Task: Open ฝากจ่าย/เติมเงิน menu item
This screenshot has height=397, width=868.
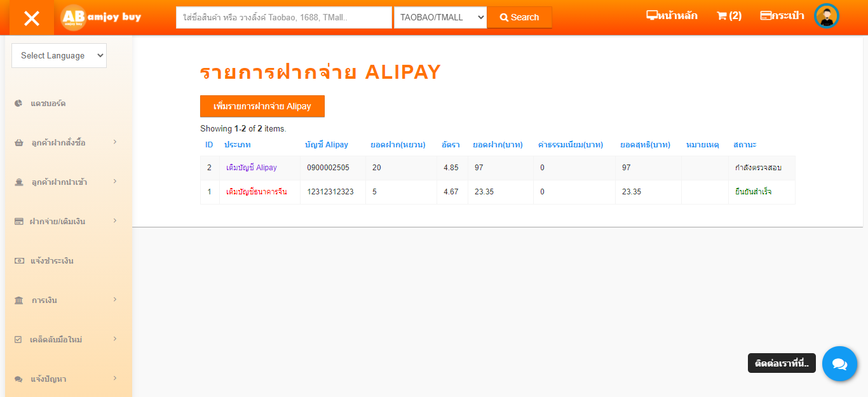Action: 57,222
